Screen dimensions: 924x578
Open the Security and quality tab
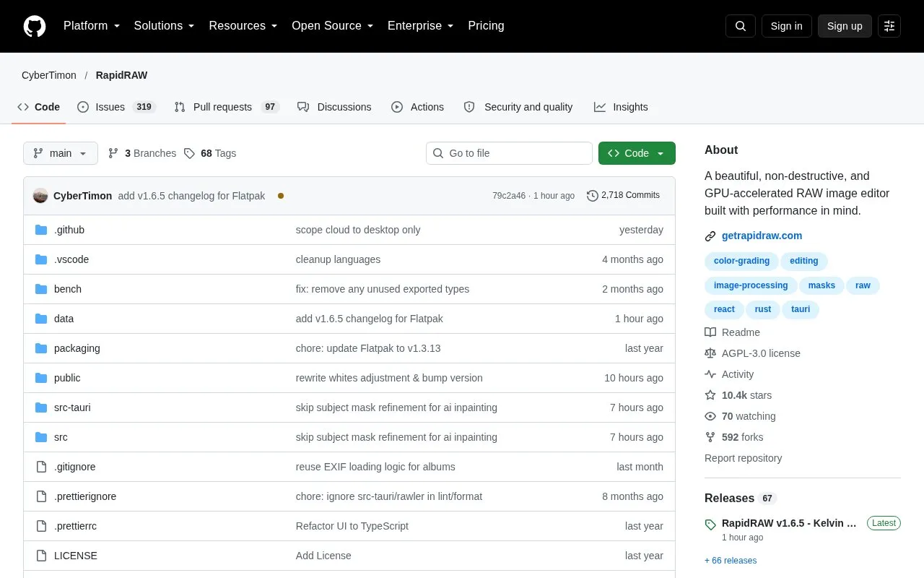pyautogui.click(x=518, y=107)
